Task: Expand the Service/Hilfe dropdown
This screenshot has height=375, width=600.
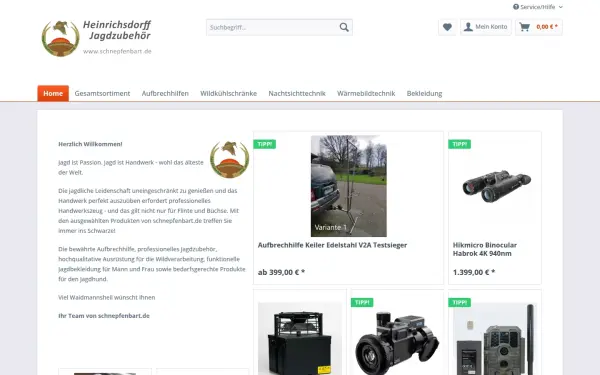Action: [x=538, y=7]
